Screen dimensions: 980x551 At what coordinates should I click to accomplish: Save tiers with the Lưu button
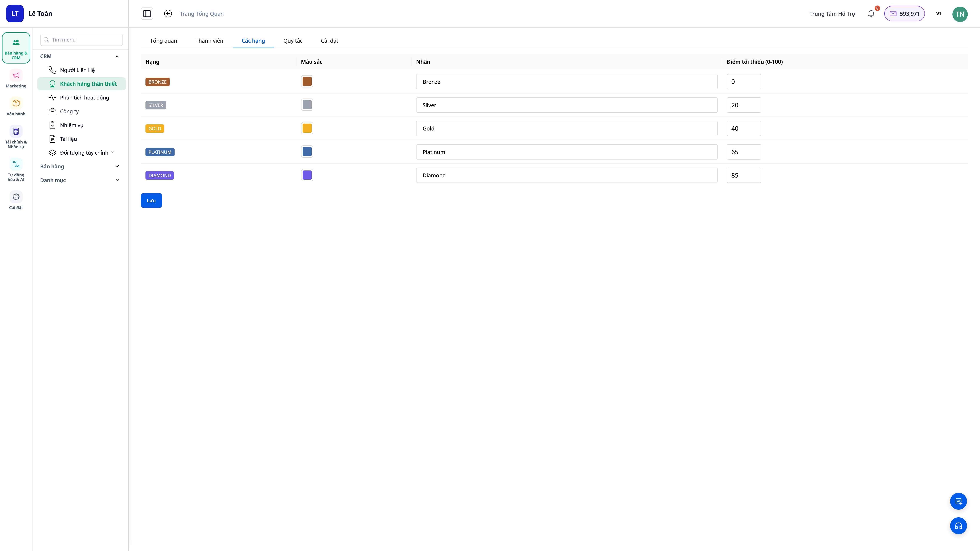coord(151,200)
